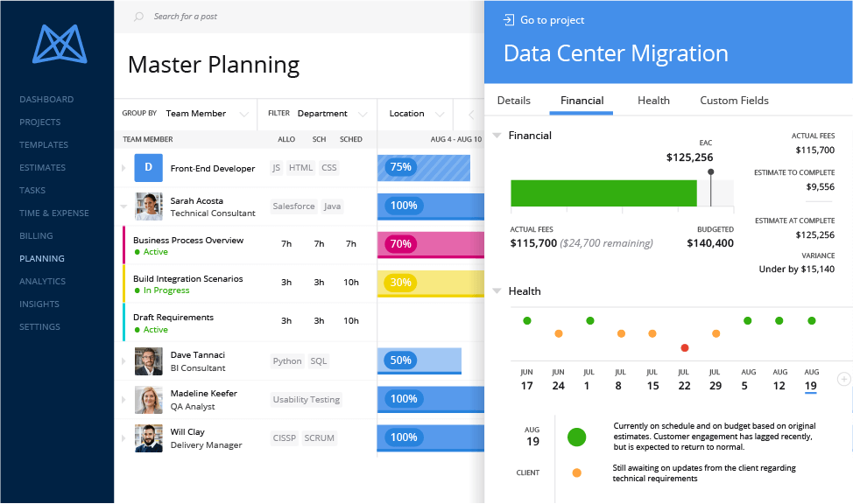Click the 30% yellow allocation bar
The image size is (853, 504).
(430, 283)
